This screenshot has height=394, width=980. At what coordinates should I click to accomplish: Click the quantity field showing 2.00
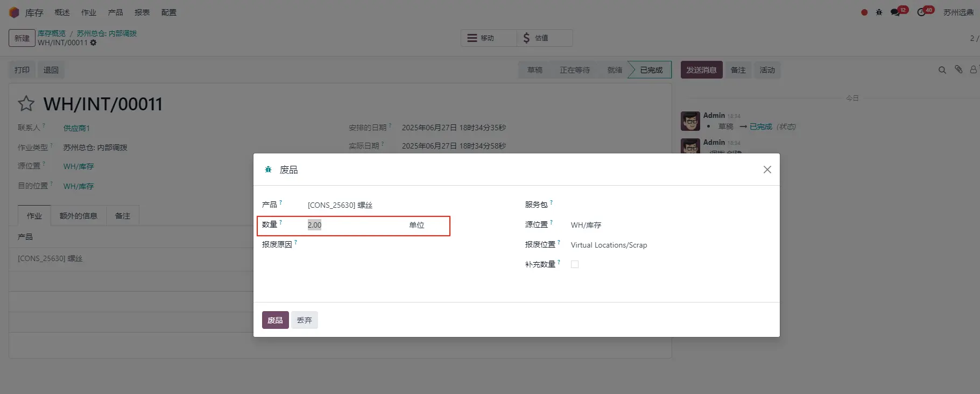pos(355,225)
